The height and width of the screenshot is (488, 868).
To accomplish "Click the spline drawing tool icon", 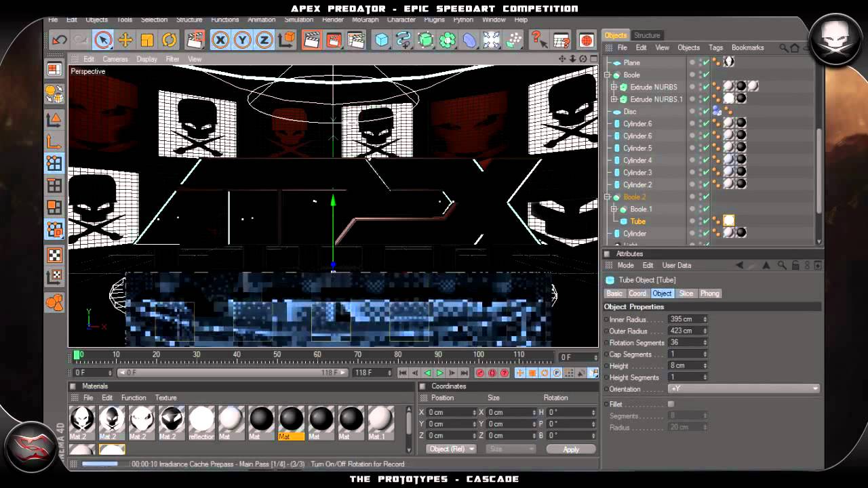I will click(404, 40).
